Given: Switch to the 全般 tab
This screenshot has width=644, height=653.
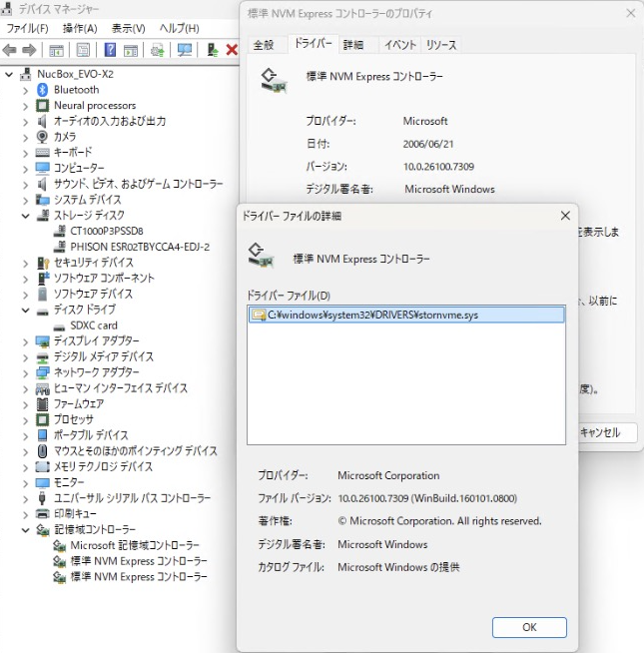Looking at the screenshot, I should [x=264, y=45].
